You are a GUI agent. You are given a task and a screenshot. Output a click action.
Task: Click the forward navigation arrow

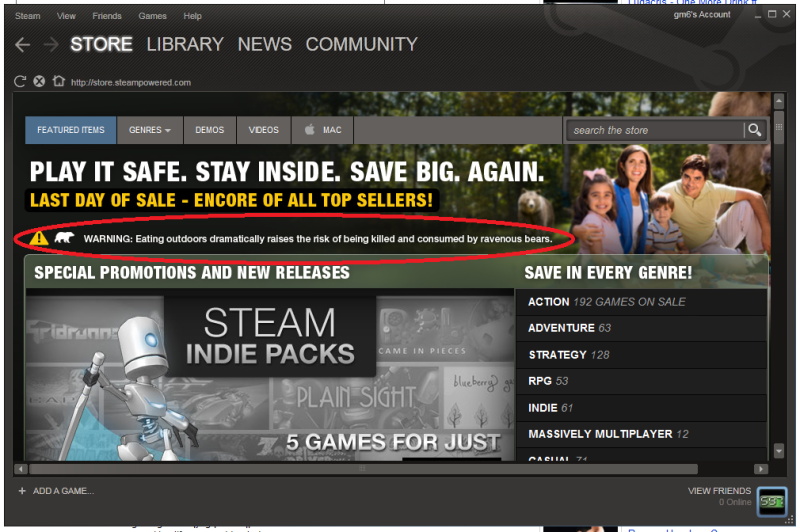(51, 45)
